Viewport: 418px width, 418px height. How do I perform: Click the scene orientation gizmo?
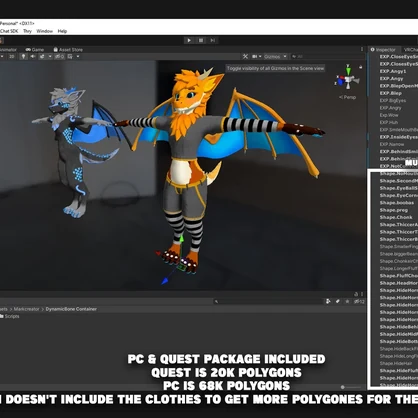click(348, 79)
